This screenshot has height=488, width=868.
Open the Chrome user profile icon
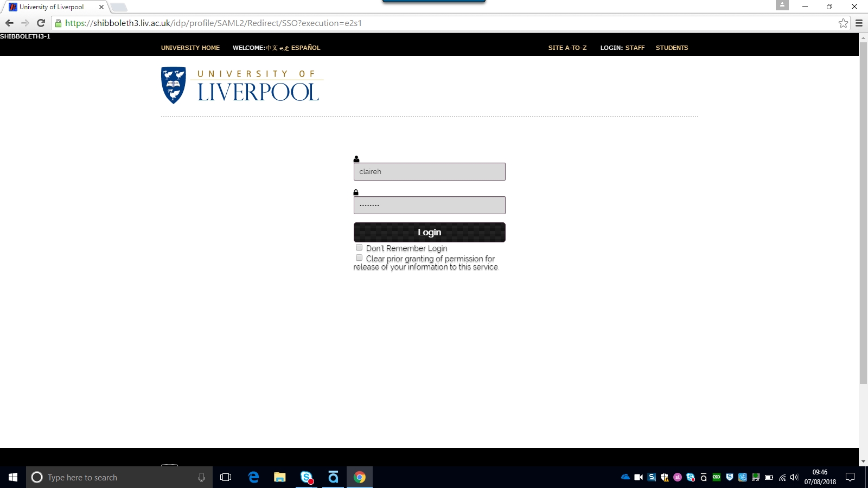(x=782, y=5)
